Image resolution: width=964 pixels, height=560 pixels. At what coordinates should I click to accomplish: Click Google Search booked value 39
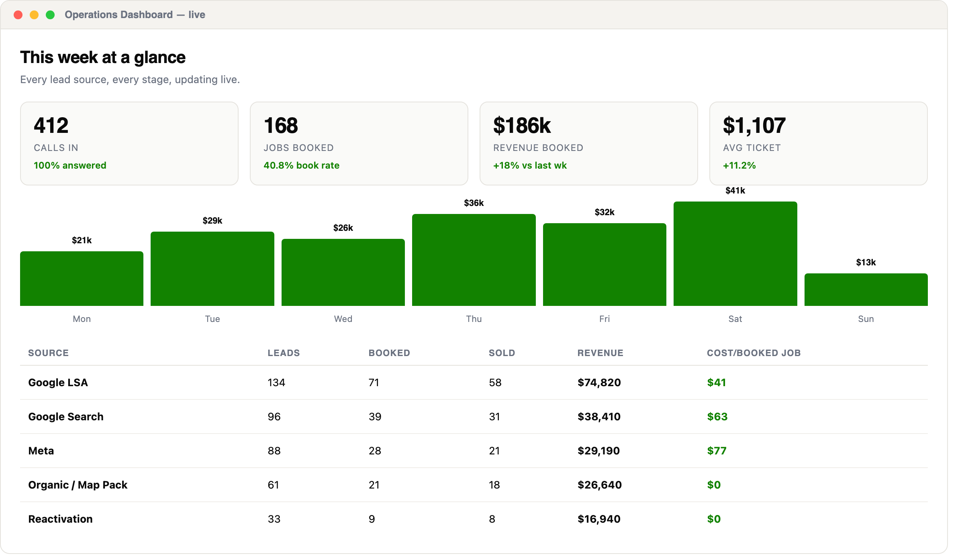point(375,417)
